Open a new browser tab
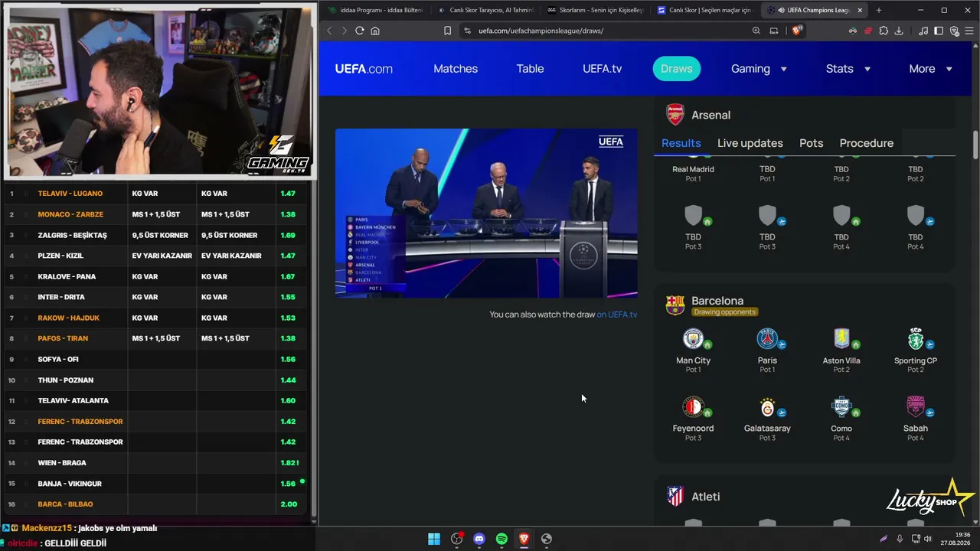This screenshot has width=980, height=551. coord(878,10)
